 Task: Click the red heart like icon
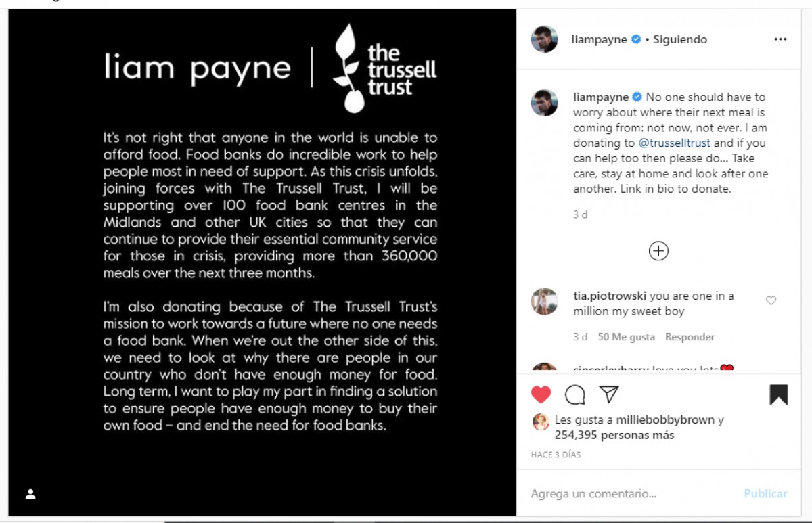[541, 395]
